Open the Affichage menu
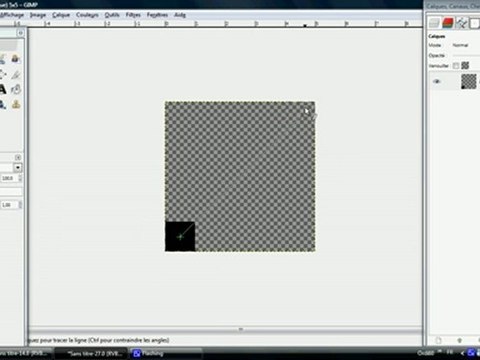Image resolution: width=480 pixels, height=360 pixels. (12, 15)
